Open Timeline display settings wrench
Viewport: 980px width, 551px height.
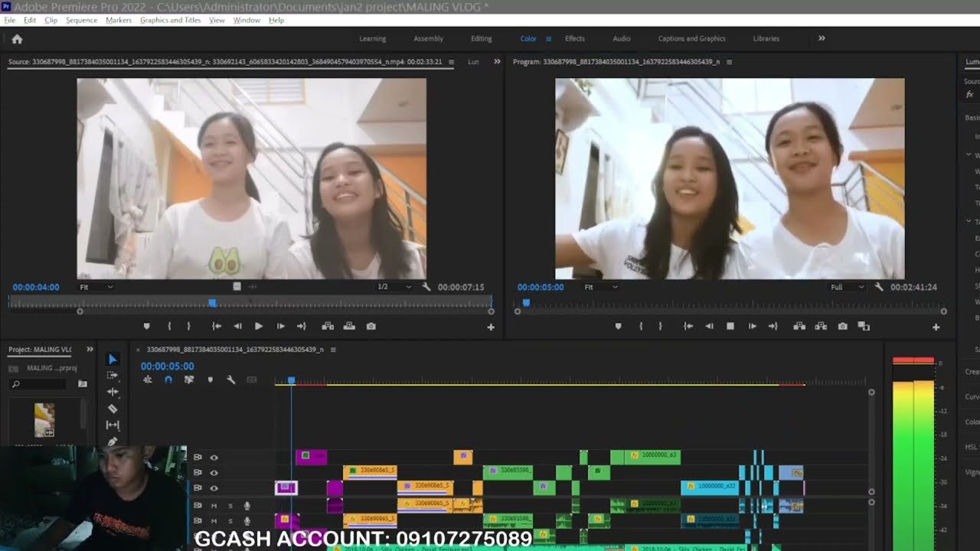click(x=230, y=380)
